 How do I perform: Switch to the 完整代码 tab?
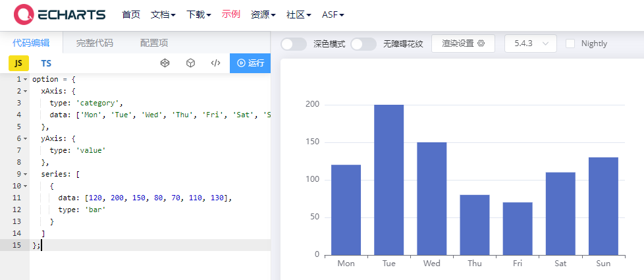tap(94, 43)
